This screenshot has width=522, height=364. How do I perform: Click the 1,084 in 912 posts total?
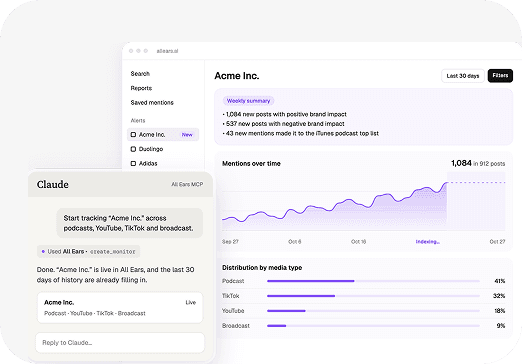pos(478,163)
